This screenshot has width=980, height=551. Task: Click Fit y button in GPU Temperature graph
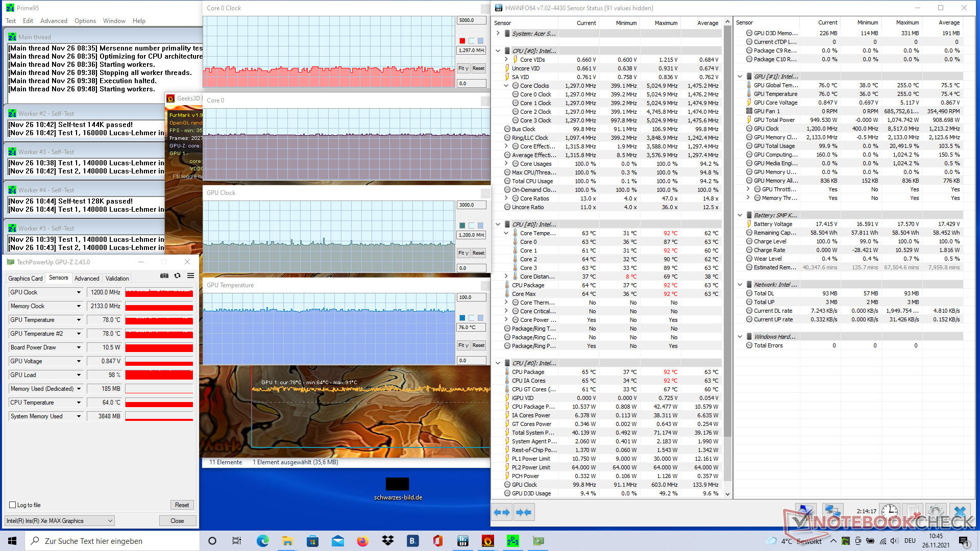click(463, 345)
